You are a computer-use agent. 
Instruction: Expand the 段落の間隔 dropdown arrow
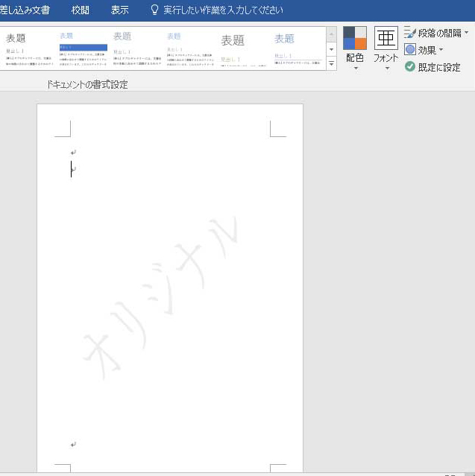[467, 33]
